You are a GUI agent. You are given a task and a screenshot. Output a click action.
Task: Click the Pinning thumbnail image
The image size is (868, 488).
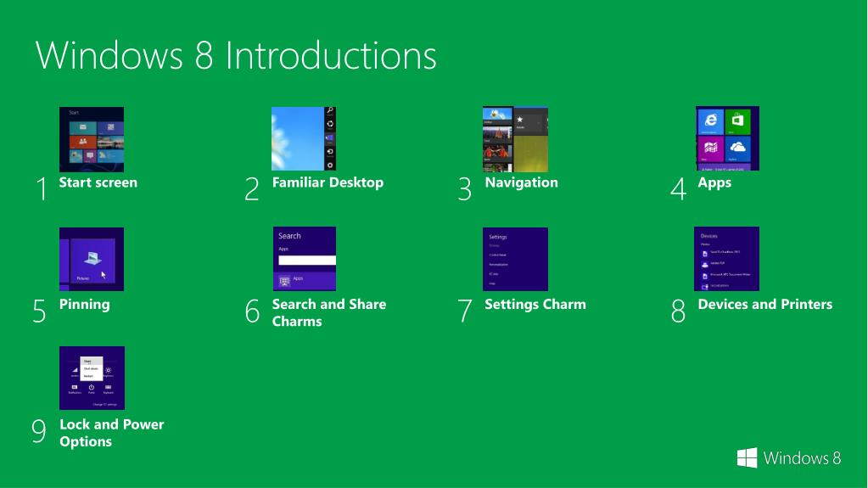[x=92, y=259]
